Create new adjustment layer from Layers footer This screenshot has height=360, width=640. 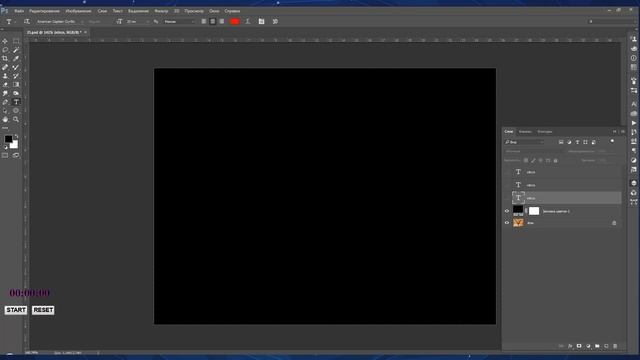tap(588, 346)
